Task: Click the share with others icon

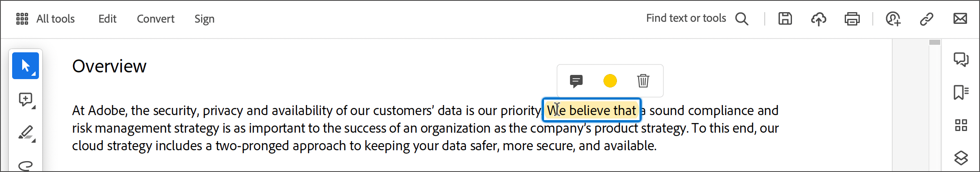Action: click(893, 19)
